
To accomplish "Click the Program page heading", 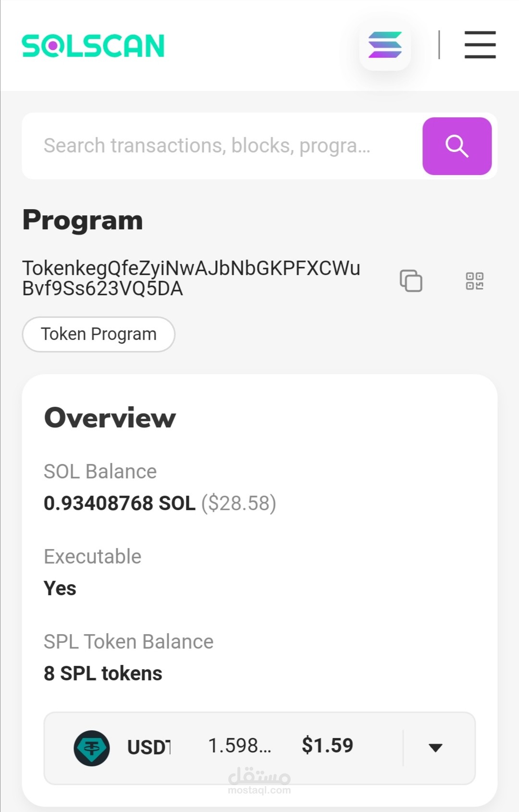I will [83, 220].
